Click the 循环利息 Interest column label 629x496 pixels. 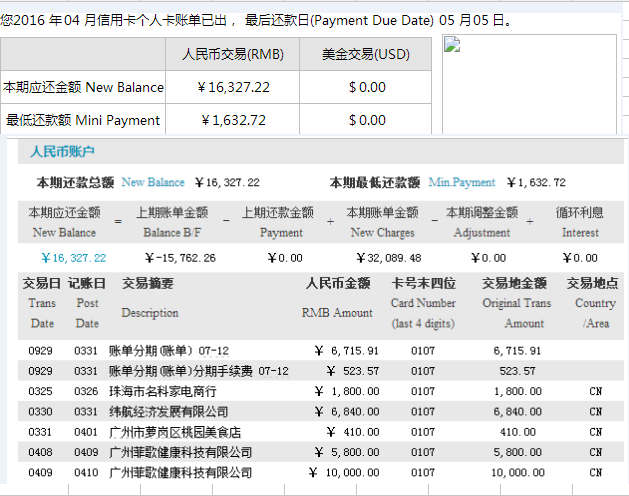click(579, 221)
